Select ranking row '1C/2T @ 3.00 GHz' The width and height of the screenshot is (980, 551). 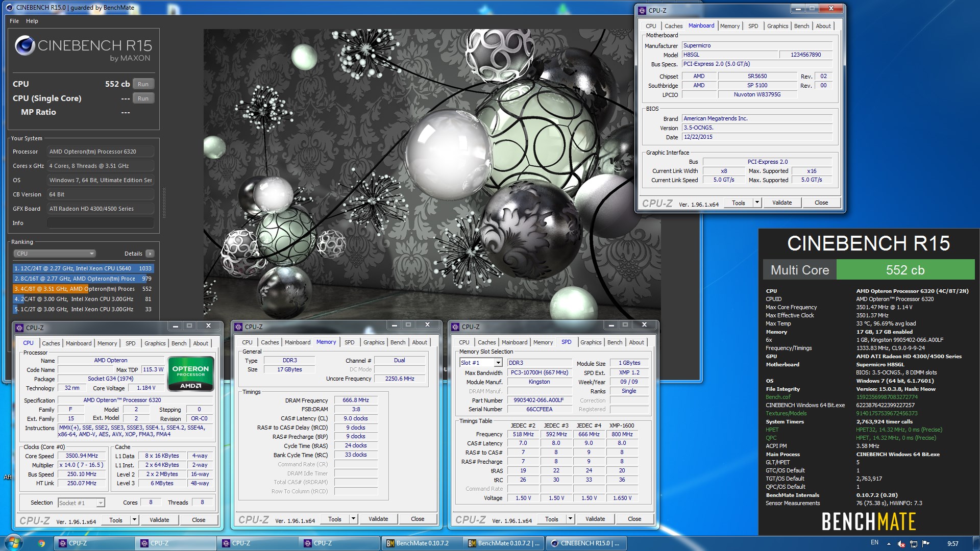[x=83, y=309]
